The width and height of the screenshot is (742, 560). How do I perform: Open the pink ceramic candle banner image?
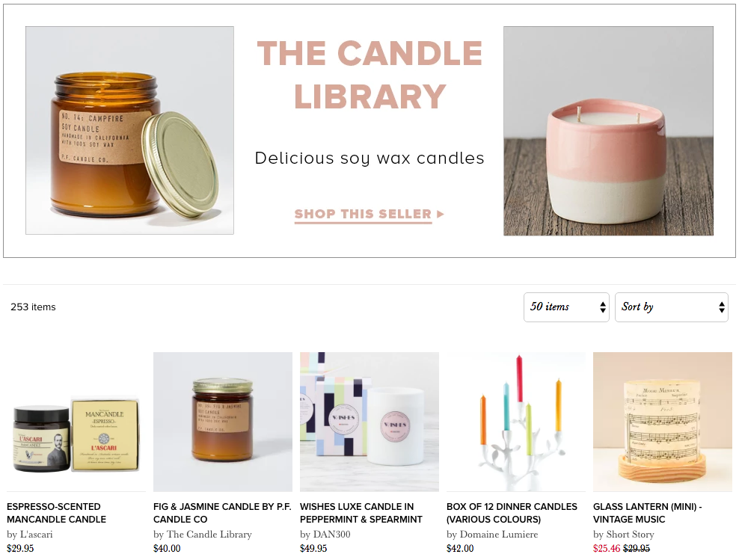click(x=608, y=131)
